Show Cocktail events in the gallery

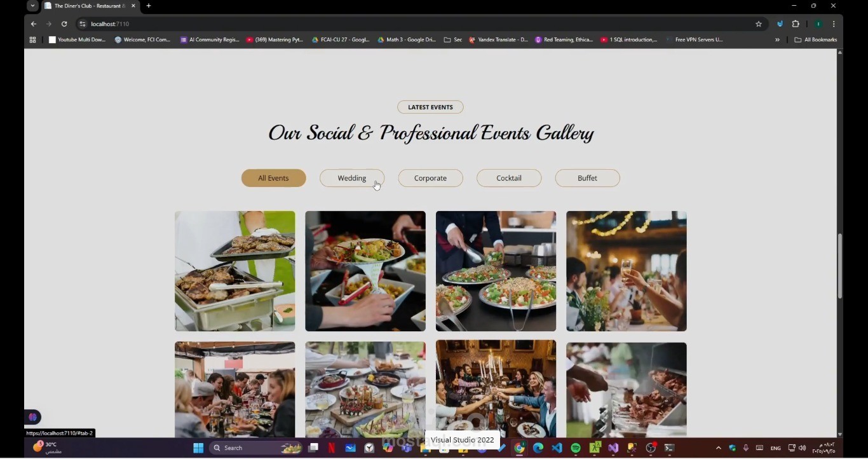(509, 178)
